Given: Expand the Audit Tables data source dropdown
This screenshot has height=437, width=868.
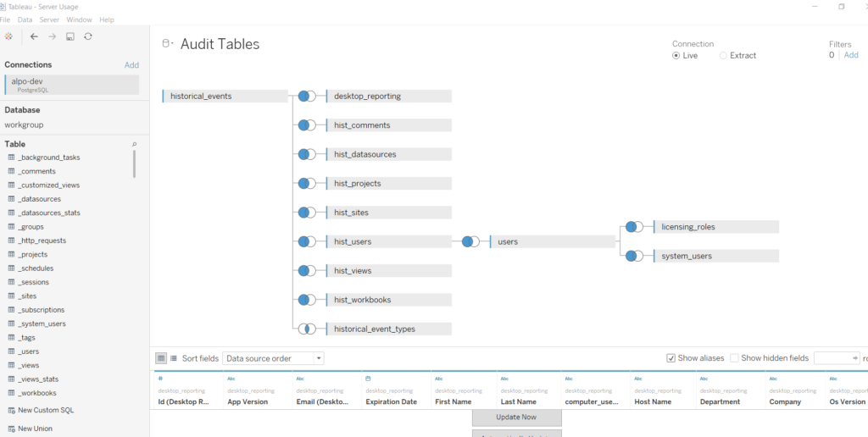Looking at the screenshot, I should coord(167,43).
